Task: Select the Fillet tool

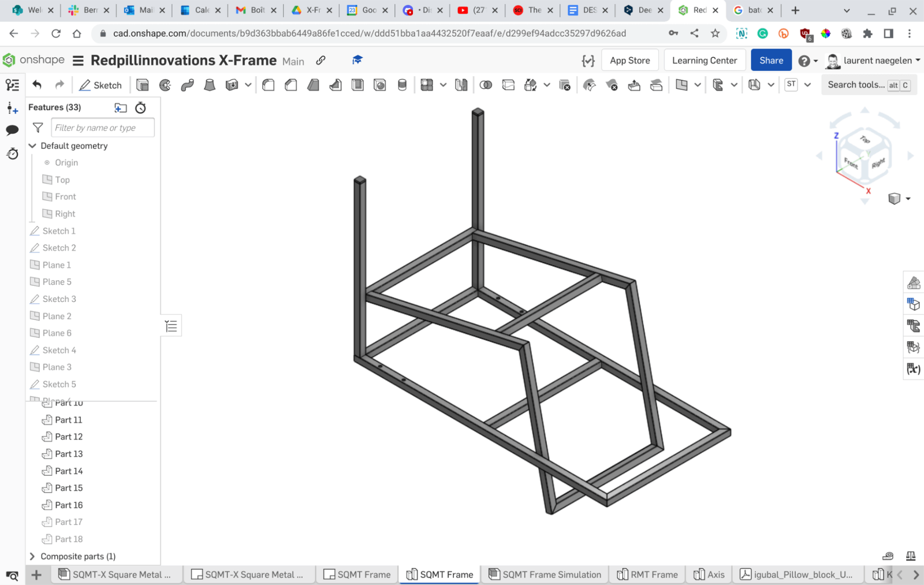Action: [x=268, y=85]
